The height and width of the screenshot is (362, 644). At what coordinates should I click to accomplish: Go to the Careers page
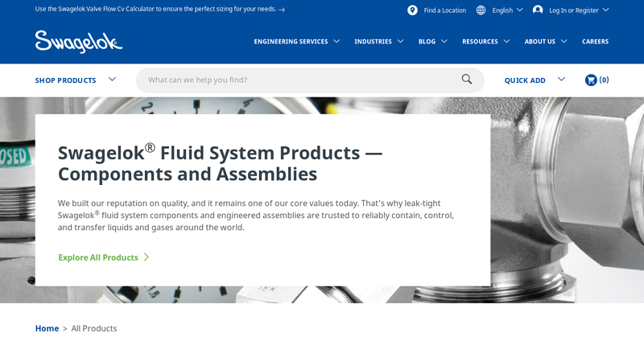click(595, 41)
